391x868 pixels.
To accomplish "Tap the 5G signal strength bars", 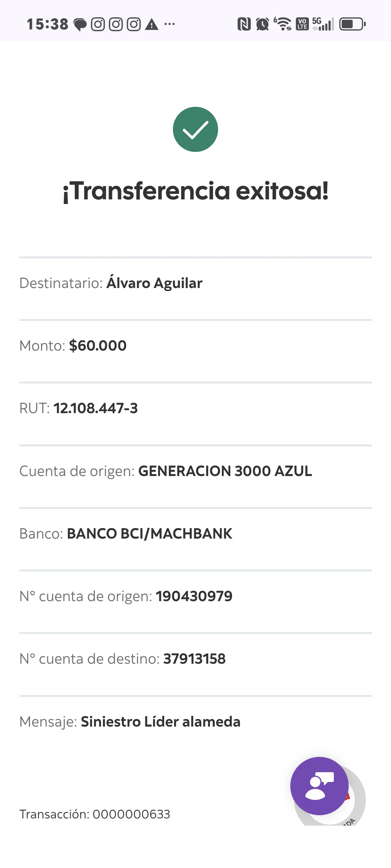I will pos(323,24).
